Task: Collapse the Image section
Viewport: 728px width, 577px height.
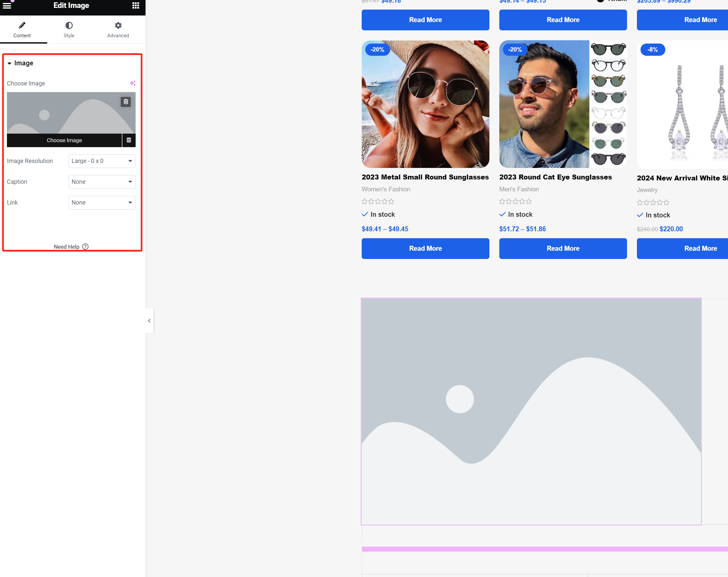Action: [10, 63]
